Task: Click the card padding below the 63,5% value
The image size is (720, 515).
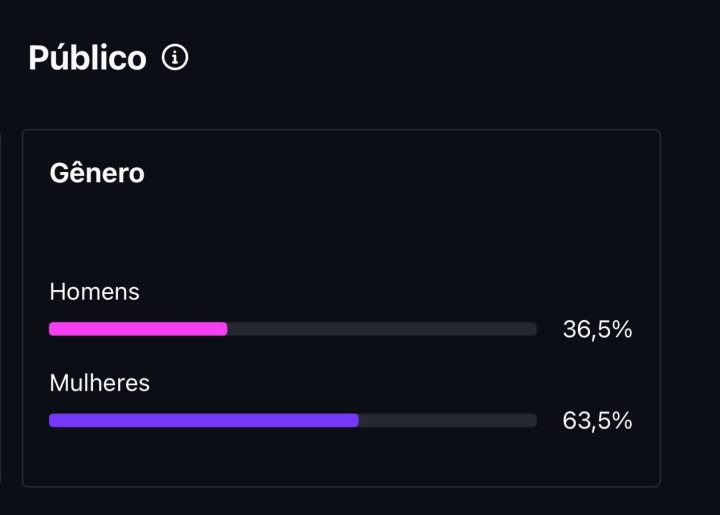Action: [x=597, y=459]
